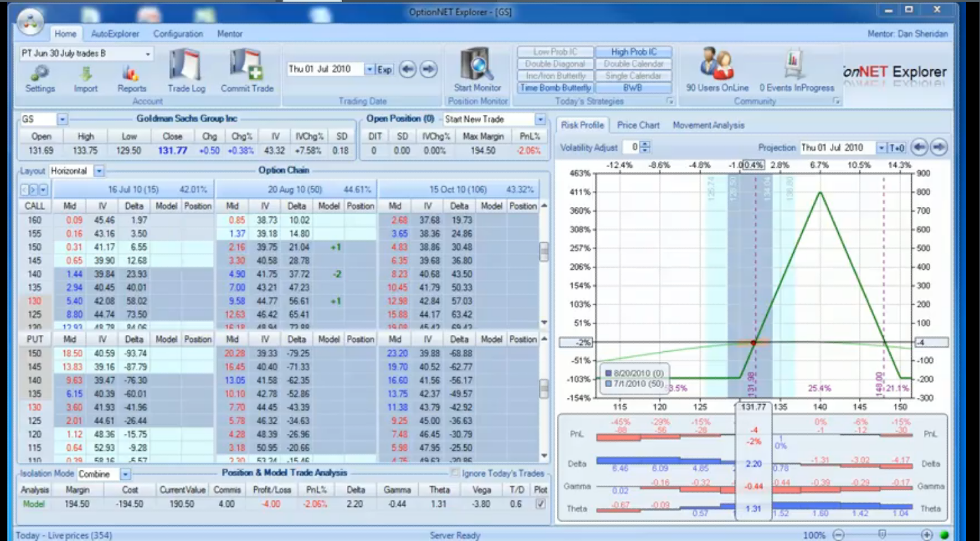This screenshot has height=541, width=980.
Task: Click the green server status indicator
Action: tap(944, 535)
